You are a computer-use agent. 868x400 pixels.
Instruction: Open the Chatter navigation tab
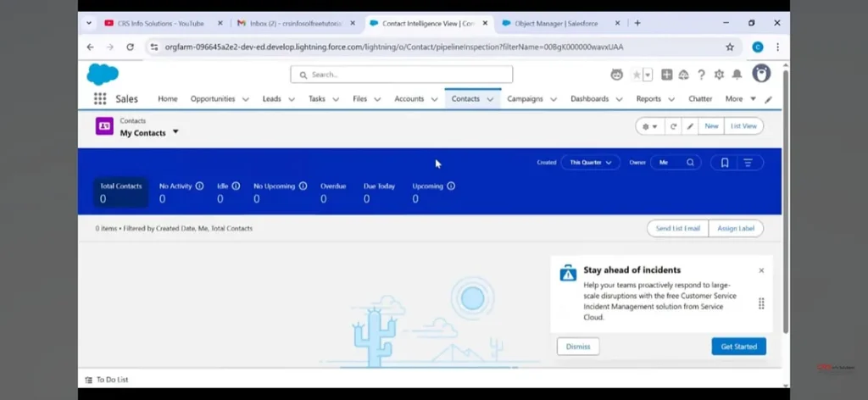700,99
